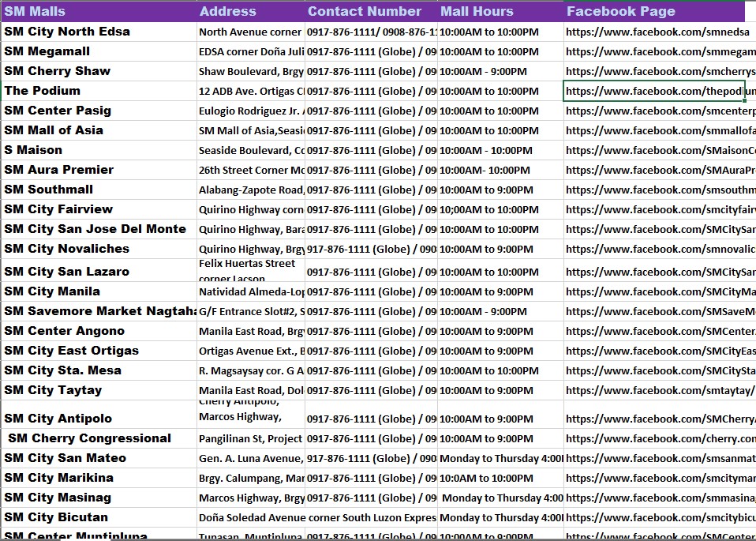Click SM Southmall mall hours cell

point(500,190)
